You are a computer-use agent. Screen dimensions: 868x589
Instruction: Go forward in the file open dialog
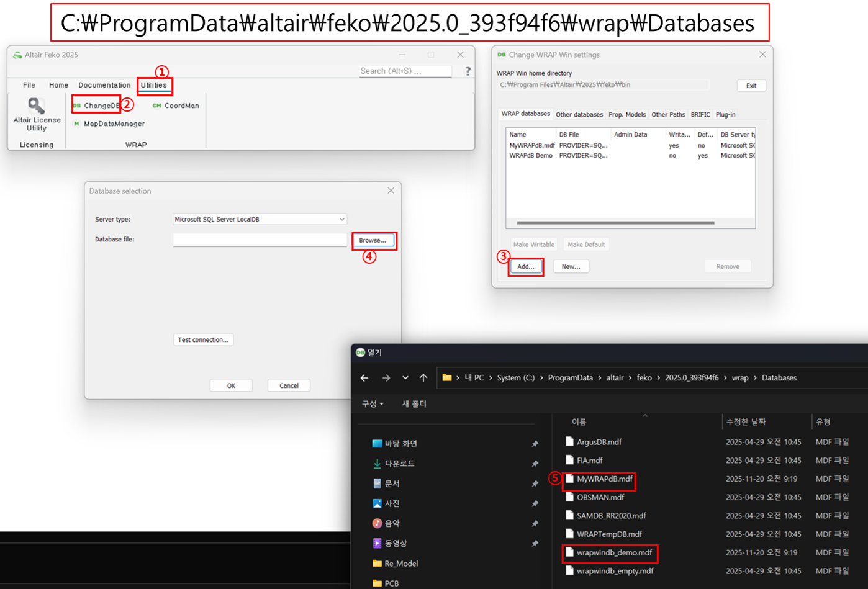click(x=386, y=378)
